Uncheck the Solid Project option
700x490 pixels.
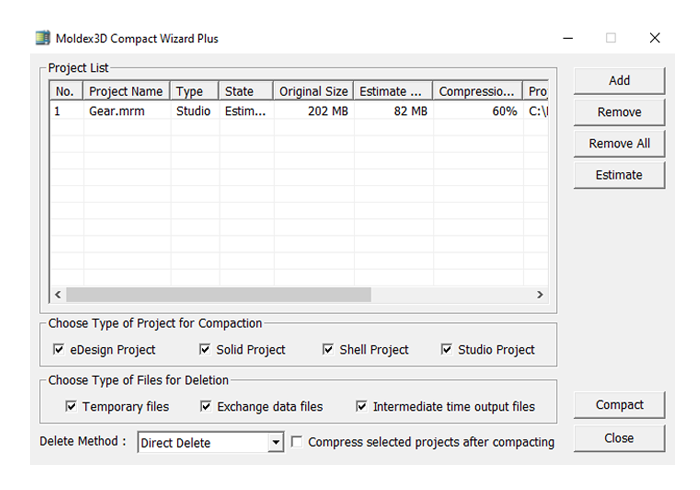click(205, 349)
